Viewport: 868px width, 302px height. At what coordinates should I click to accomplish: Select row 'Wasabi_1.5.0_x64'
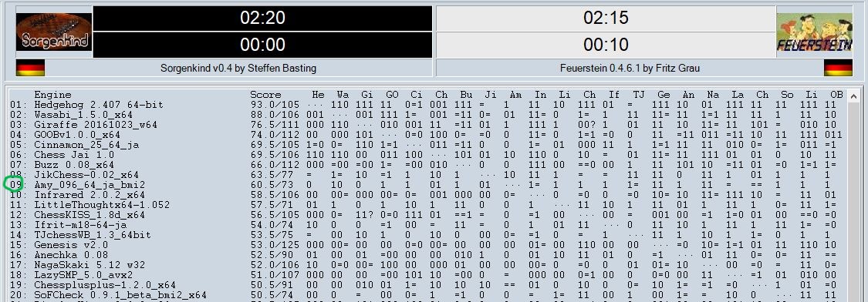[426, 115]
